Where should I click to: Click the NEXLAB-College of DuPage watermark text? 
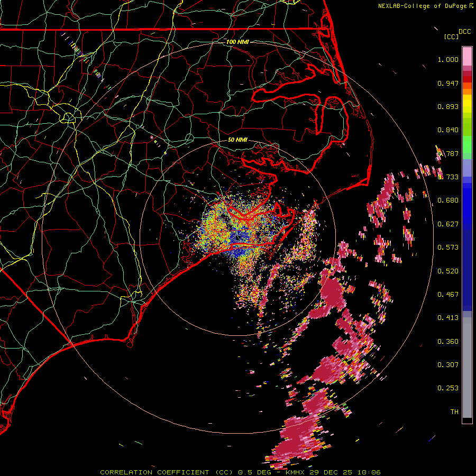pyautogui.click(x=423, y=6)
